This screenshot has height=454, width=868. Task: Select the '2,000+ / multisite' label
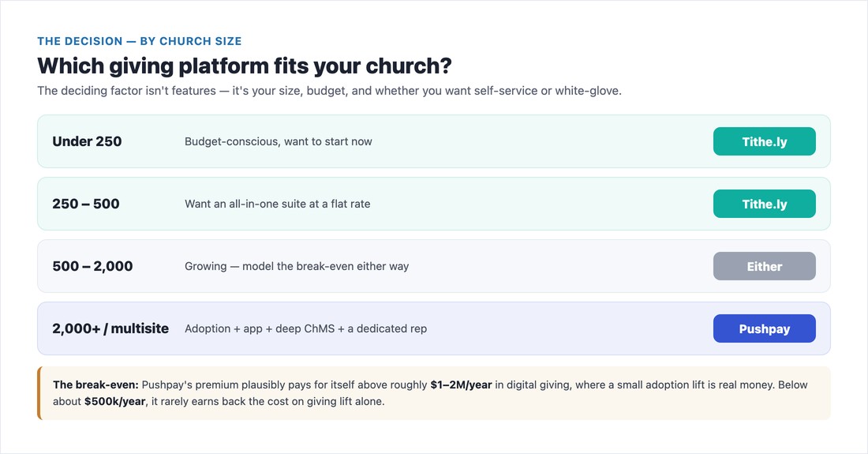110,329
